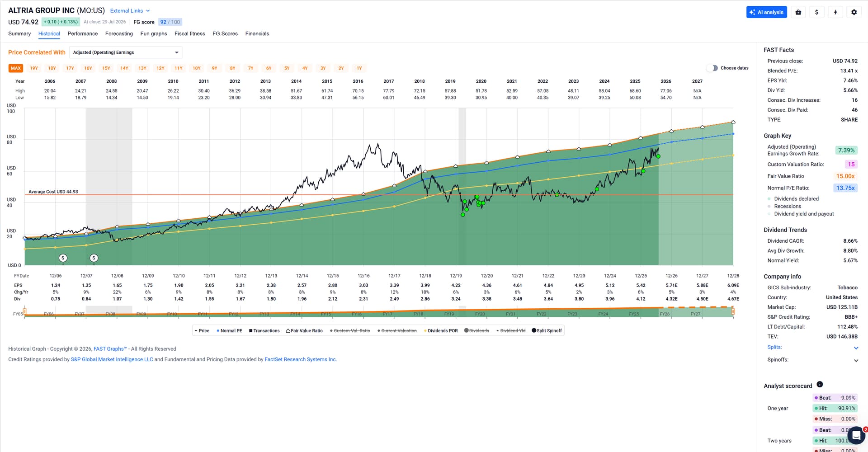Click the Analyst scorecard info icon

[x=820, y=385]
